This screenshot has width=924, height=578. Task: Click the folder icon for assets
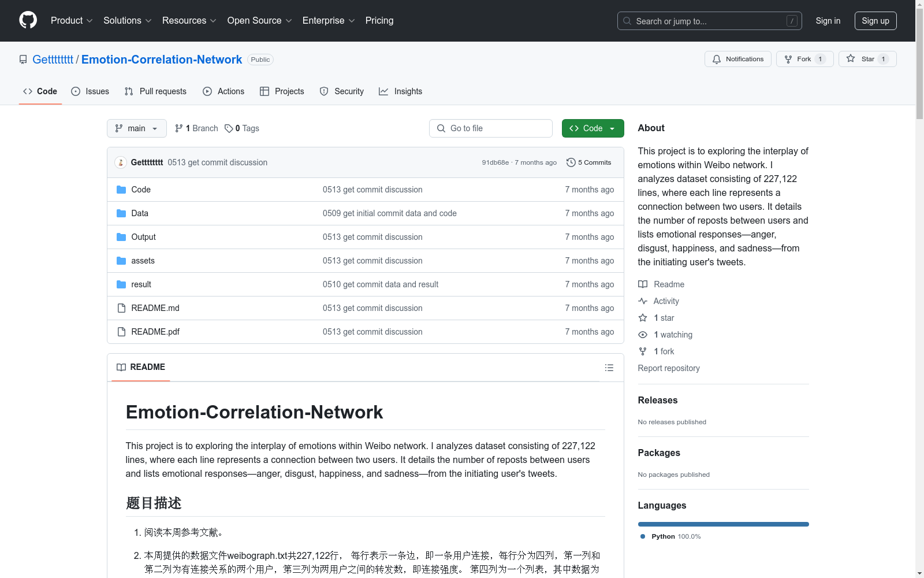(121, 261)
